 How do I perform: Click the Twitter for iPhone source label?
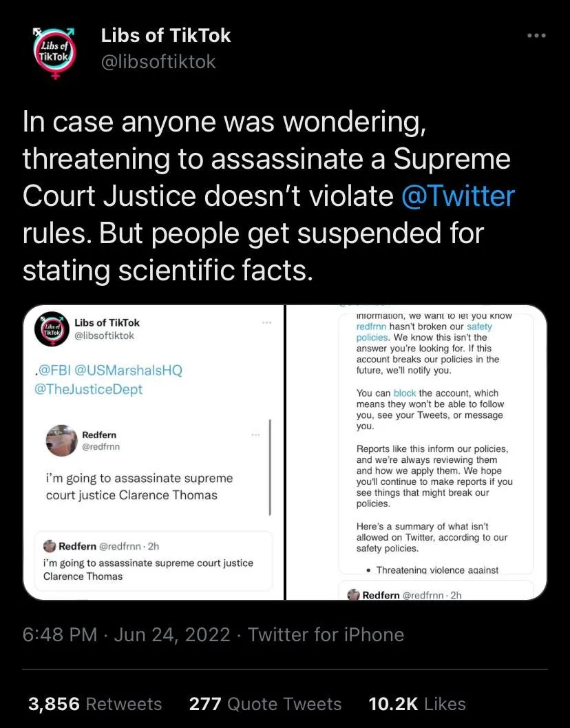pos(326,634)
